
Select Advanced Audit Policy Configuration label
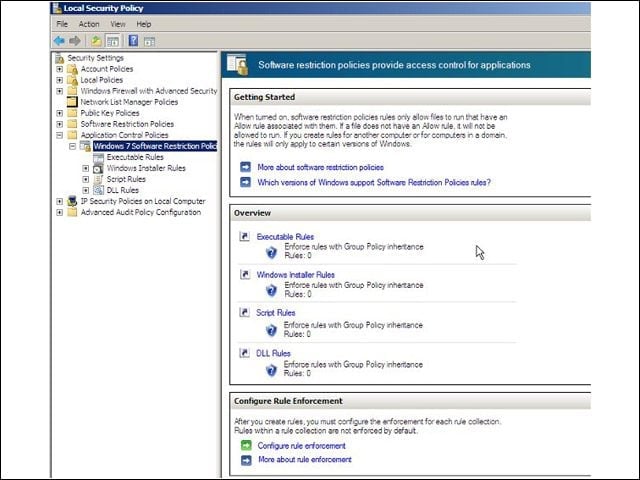click(x=141, y=212)
